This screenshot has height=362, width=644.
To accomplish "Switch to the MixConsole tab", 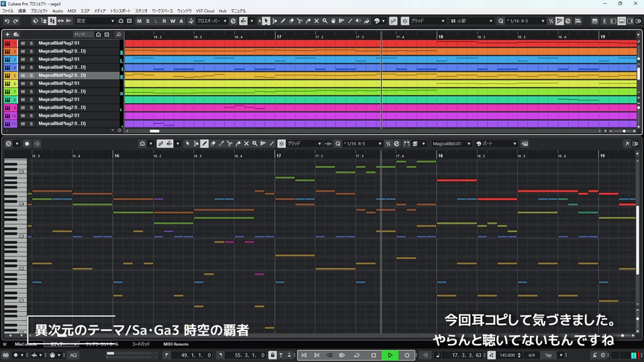I will tap(24, 344).
